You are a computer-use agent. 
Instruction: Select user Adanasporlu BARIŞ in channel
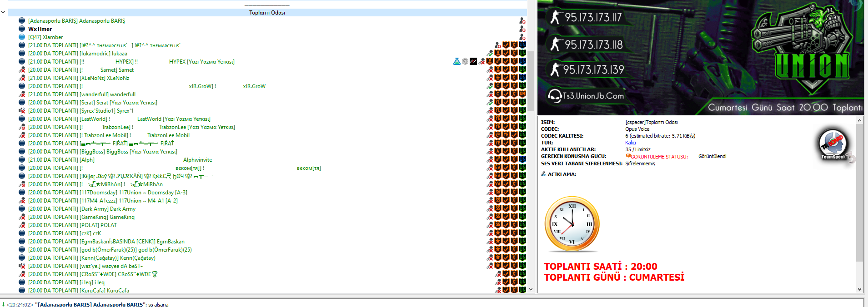coord(76,21)
